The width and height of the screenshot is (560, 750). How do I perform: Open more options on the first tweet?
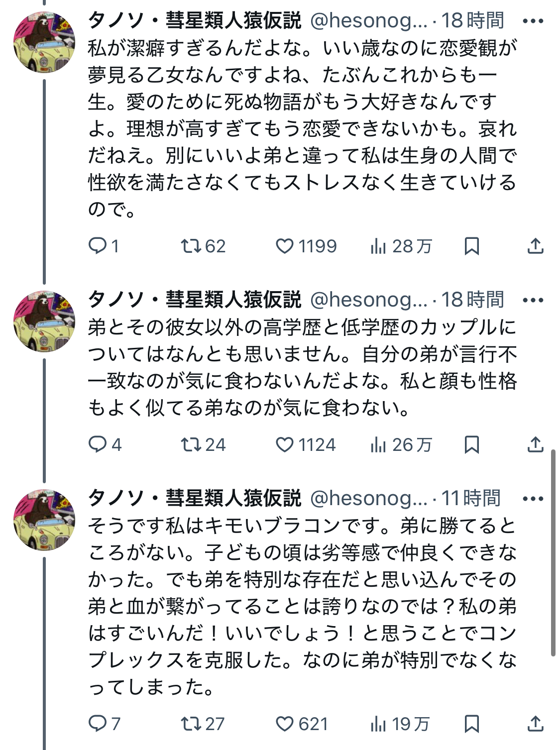533,21
